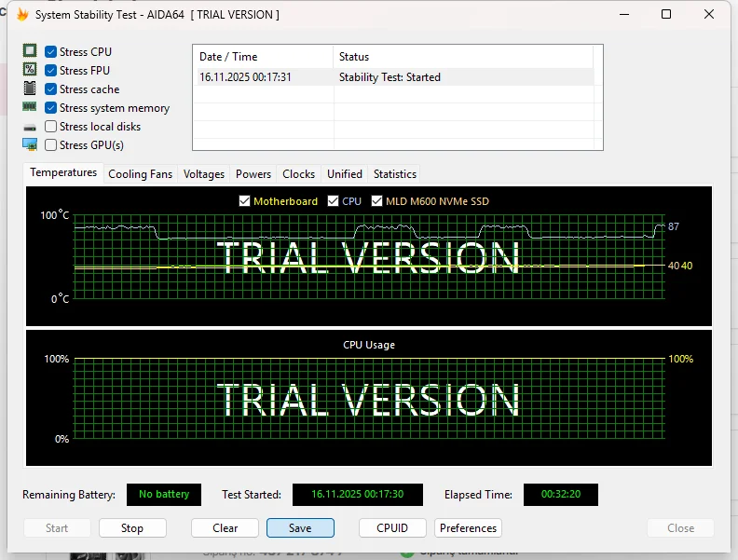The height and width of the screenshot is (560, 738).
Task: Open the Voltages tab
Action: (204, 174)
